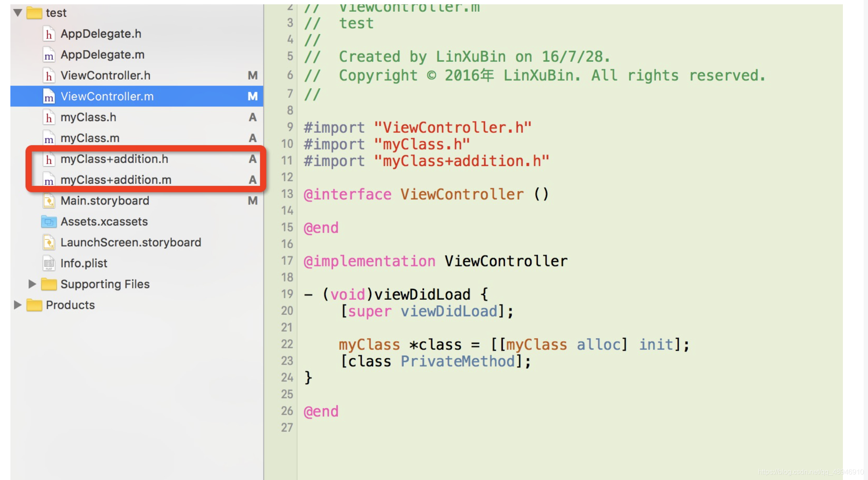868x480 pixels.
Task: Select myClass+addition.m category file
Action: [116, 180]
